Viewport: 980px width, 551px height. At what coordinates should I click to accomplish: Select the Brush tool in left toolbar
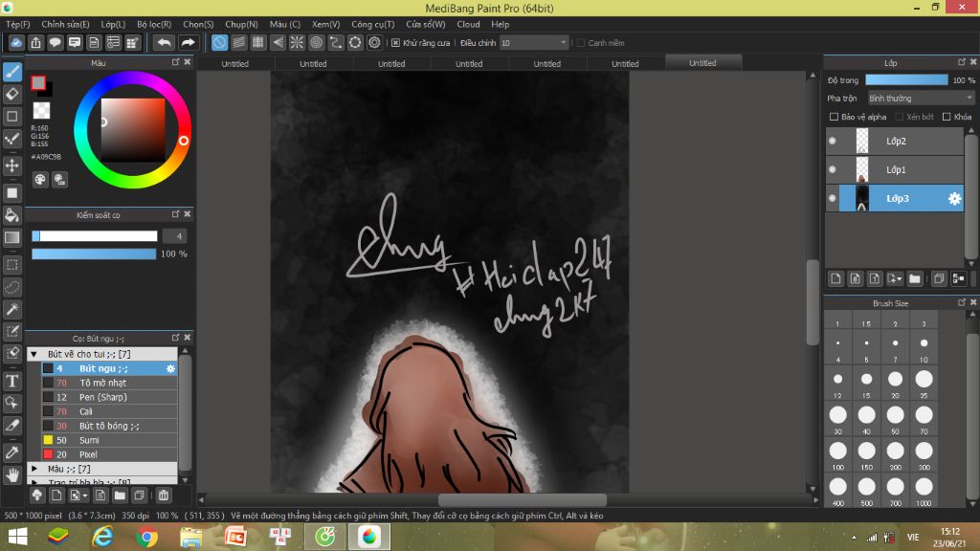click(12, 72)
